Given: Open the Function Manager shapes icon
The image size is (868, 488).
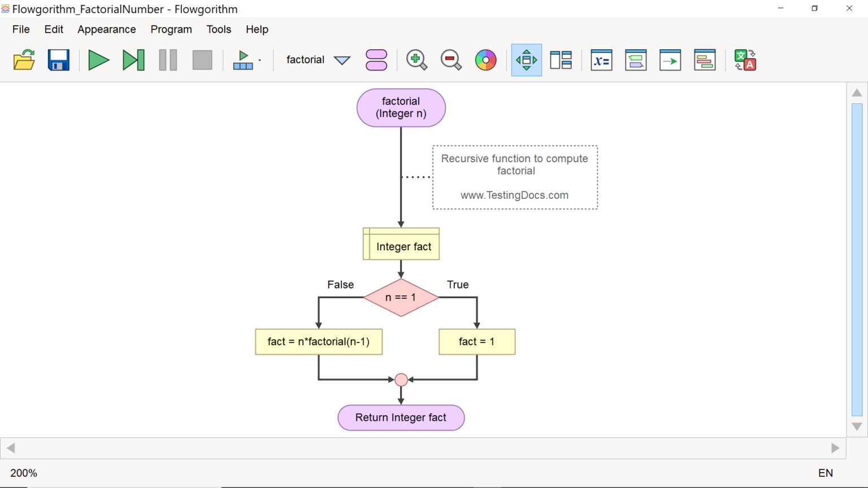Looking at the screenshot, I should (x=376, y=59).
